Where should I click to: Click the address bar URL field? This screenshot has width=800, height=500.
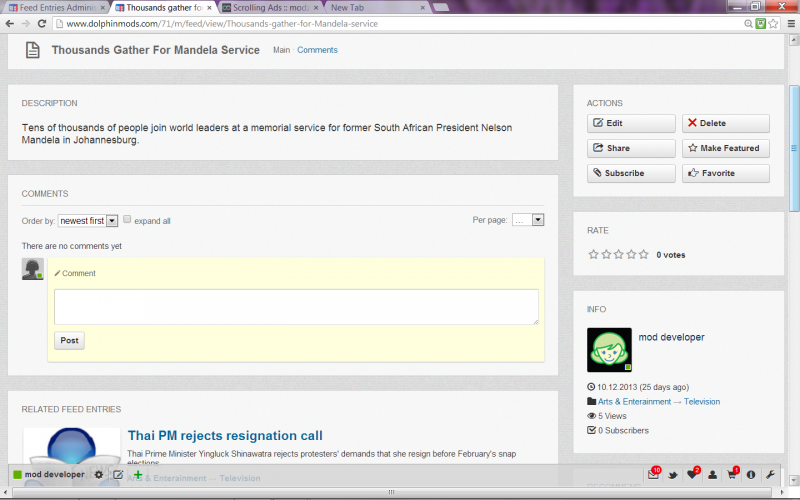[x=398, y=23]
